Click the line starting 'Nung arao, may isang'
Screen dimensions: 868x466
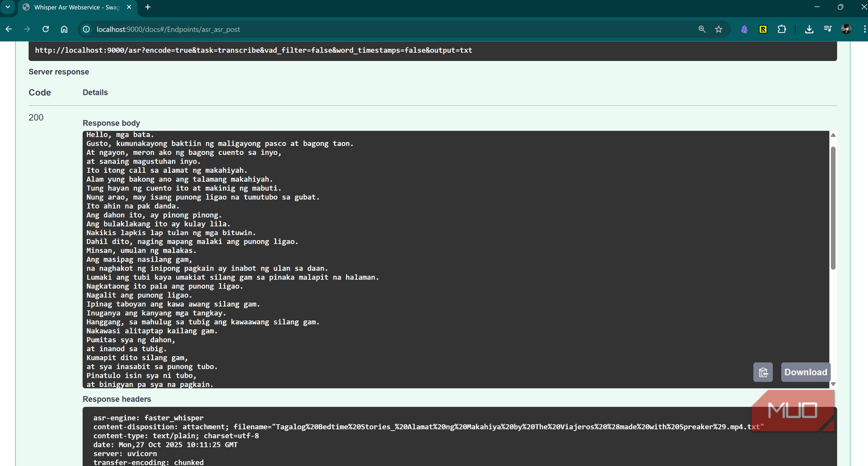pos(203,197)
